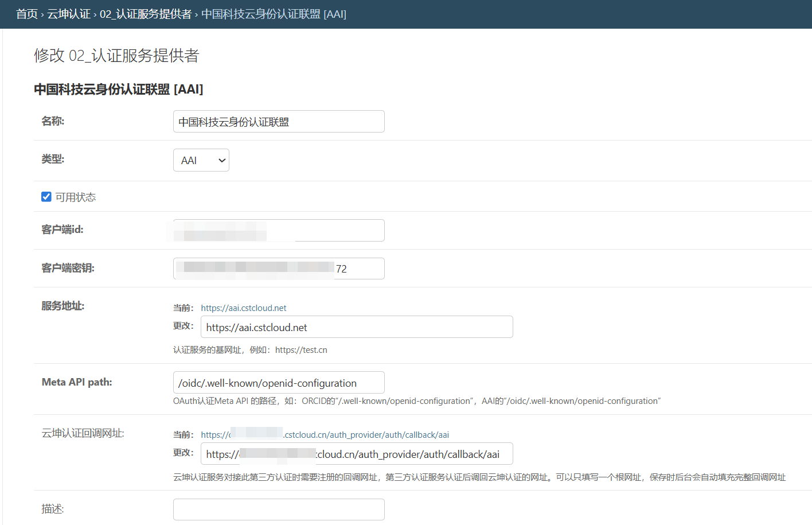The width and height of the screenshot is (812, 525).
Task: Click the Meta API path label
Action: click(77, 382)
